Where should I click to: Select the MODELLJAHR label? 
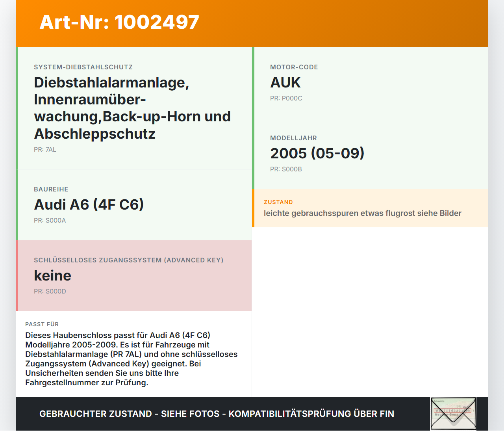pos(293,138)
